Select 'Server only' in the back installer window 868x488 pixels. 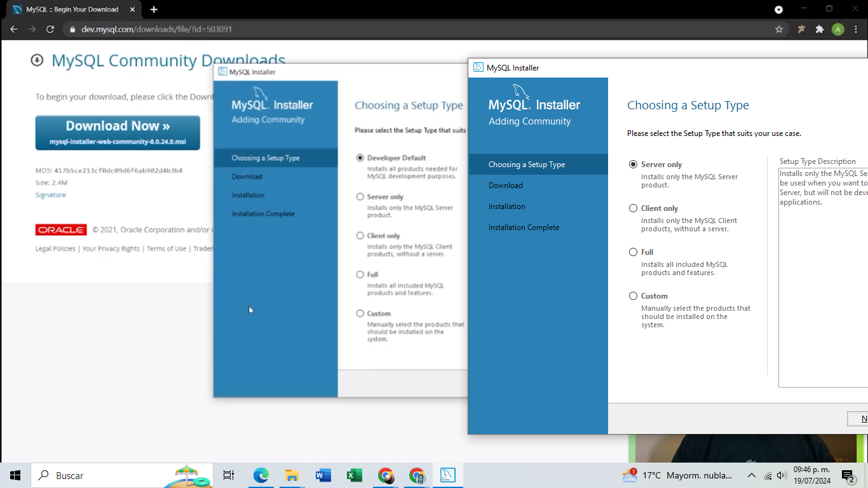pos(360,197)
